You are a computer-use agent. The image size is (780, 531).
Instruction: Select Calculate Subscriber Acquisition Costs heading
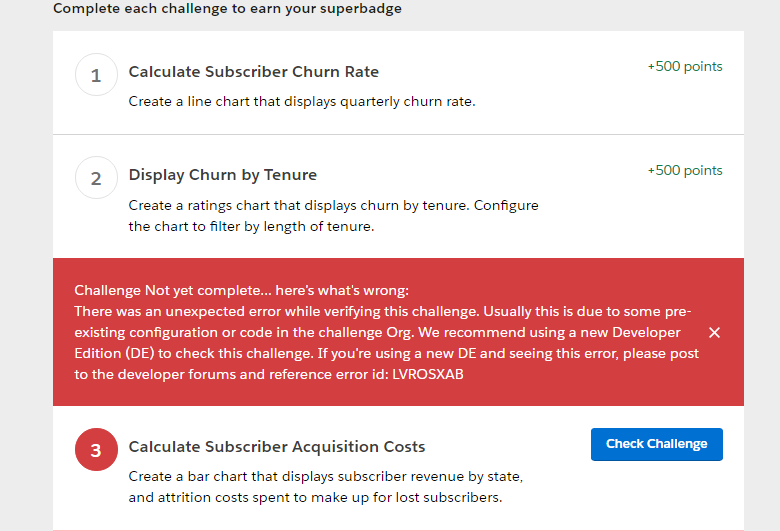277,447
